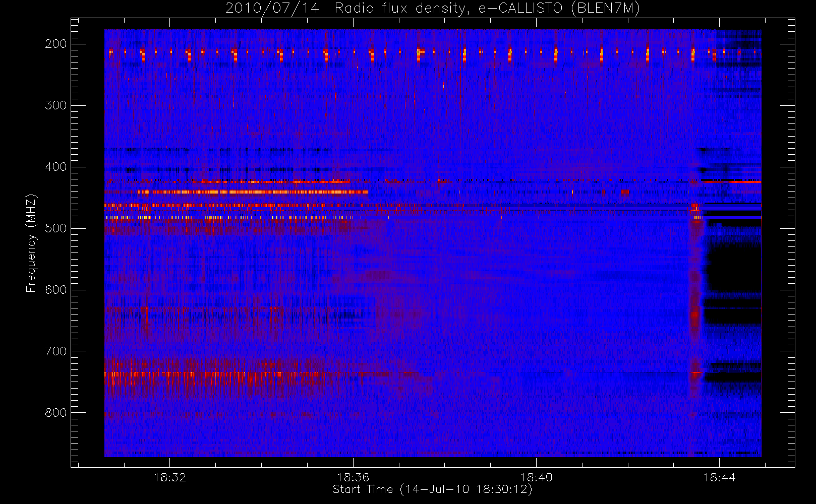Click the 18:36 time tick label
The width and height of the screenshot is (816, 504).
(x=353, y=477)
